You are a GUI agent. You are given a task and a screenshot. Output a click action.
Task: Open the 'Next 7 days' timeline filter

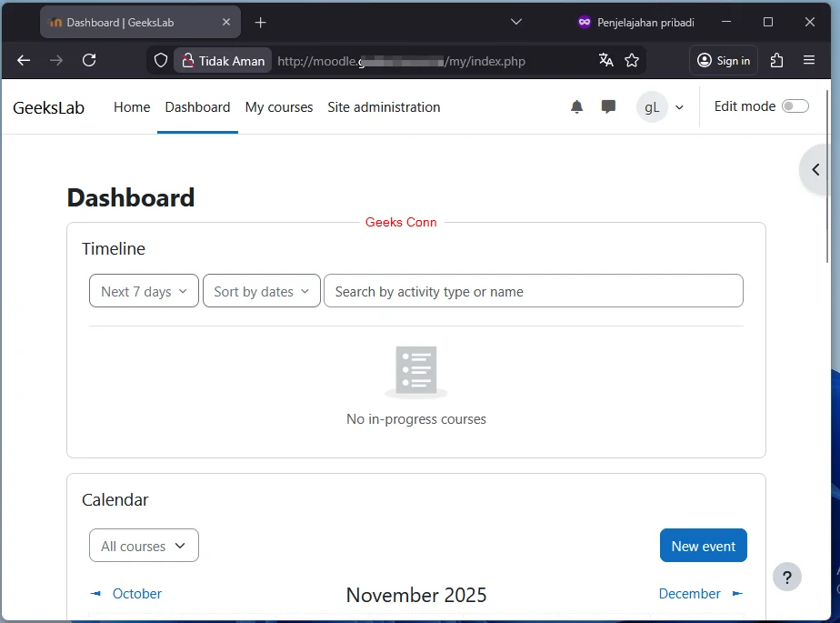coord(144,291)
